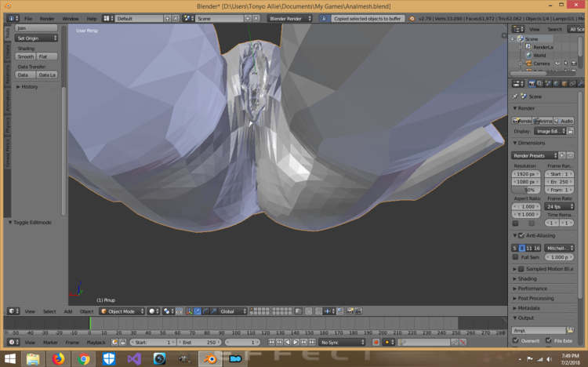
Task: Toggle the File Extensions checkbox
Action: [x=549, y=341]
